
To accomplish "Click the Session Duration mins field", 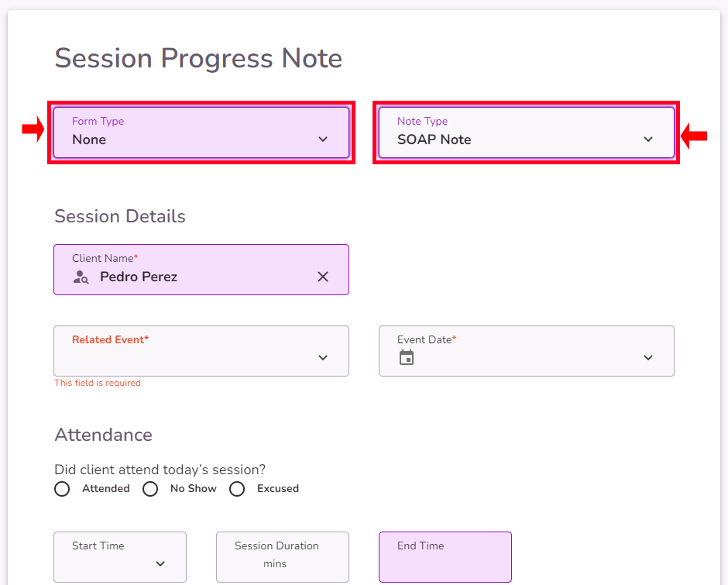I will tap(282, 556).
